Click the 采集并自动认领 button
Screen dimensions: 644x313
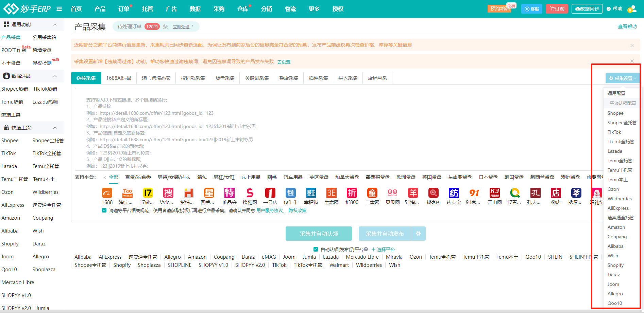[319, 234]
